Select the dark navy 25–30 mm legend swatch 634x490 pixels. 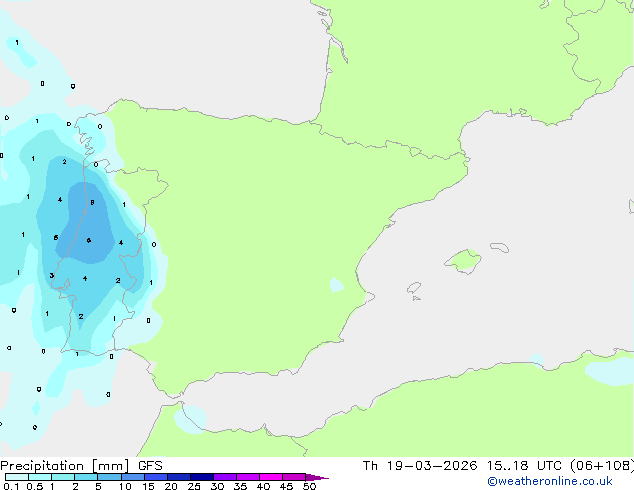tap(202, 477)
